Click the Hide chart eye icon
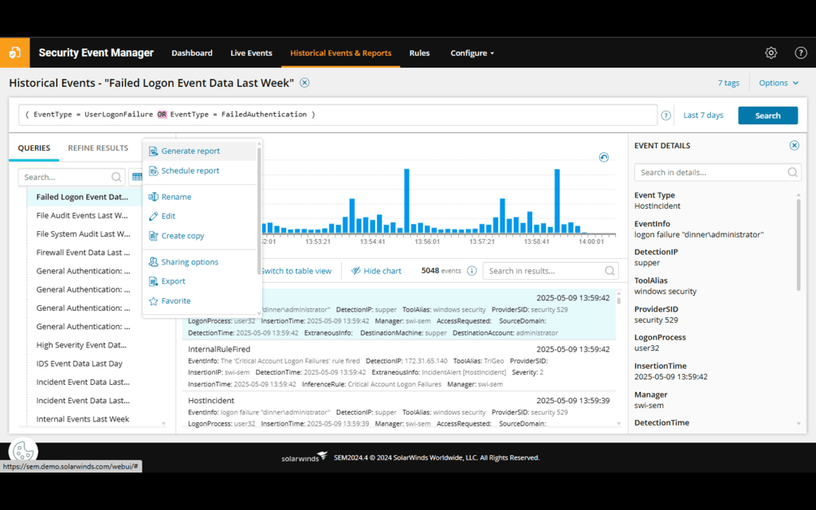This screenshot has height=510, width=816. click(x=356, y=271)
